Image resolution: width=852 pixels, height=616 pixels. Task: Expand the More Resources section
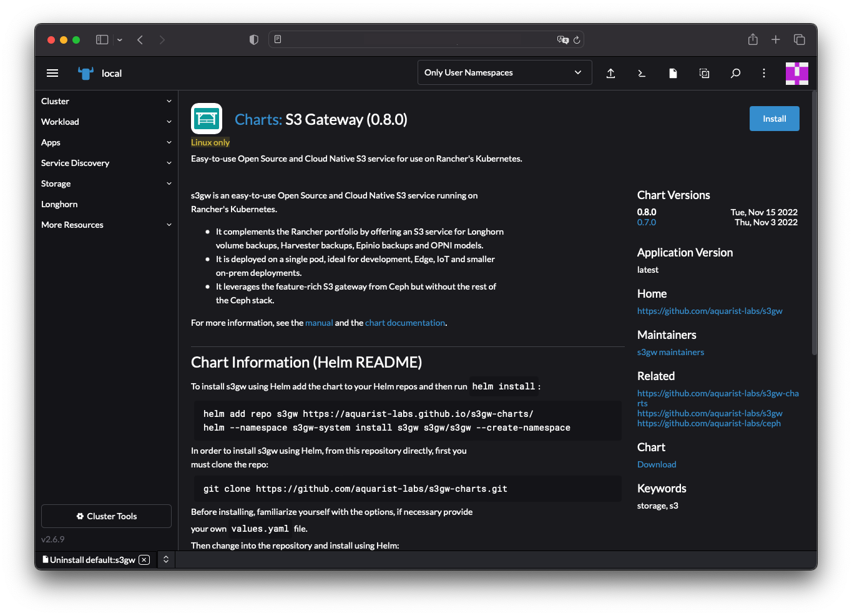(x=106, y=225)
